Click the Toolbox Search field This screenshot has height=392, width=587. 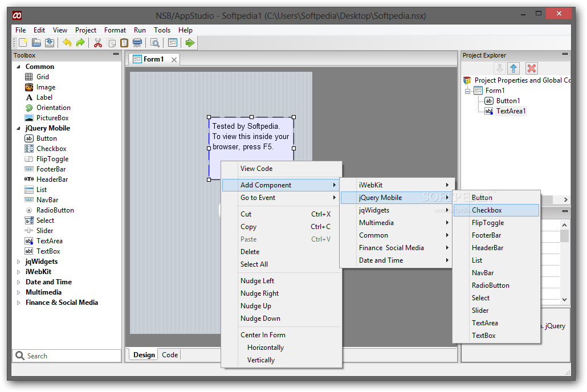click(x=67, y=356)
